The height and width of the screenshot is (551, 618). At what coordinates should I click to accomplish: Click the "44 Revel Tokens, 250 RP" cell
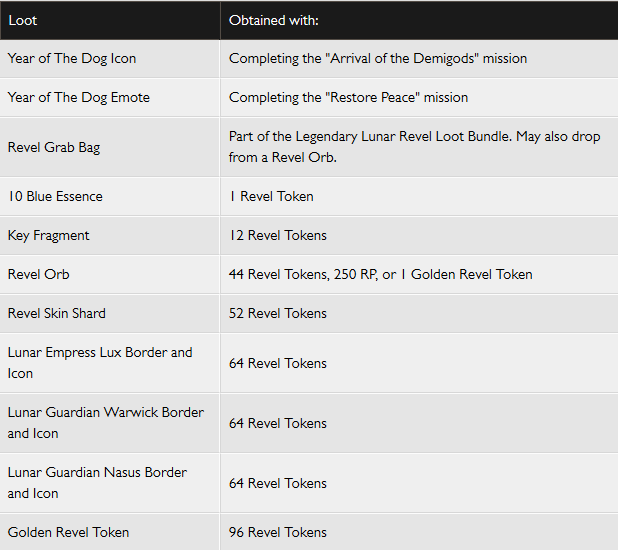point(380,274)
